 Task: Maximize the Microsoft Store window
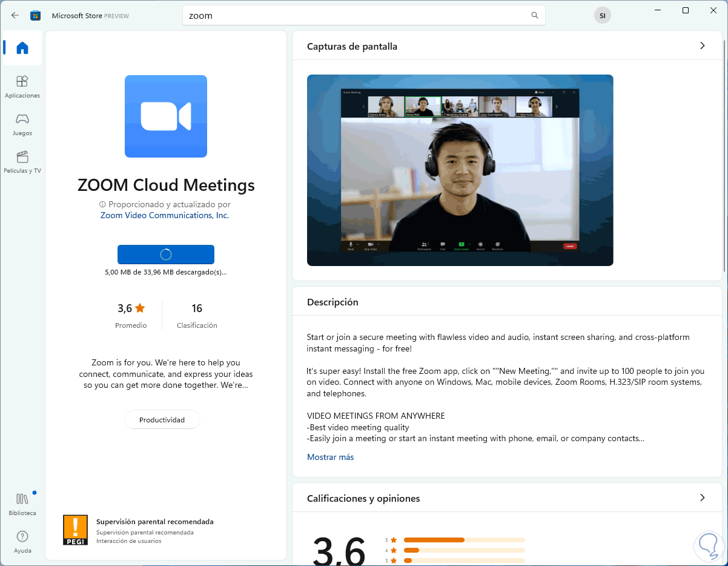click(686, 10)
